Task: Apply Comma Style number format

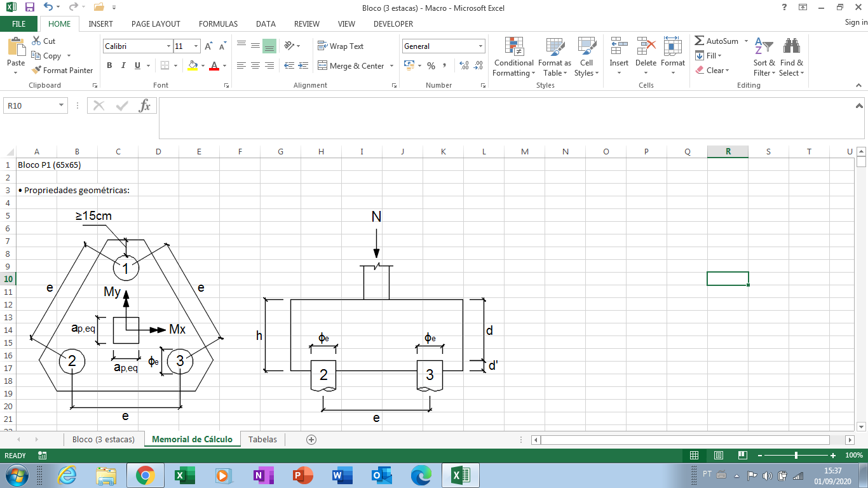Action: 444,65
